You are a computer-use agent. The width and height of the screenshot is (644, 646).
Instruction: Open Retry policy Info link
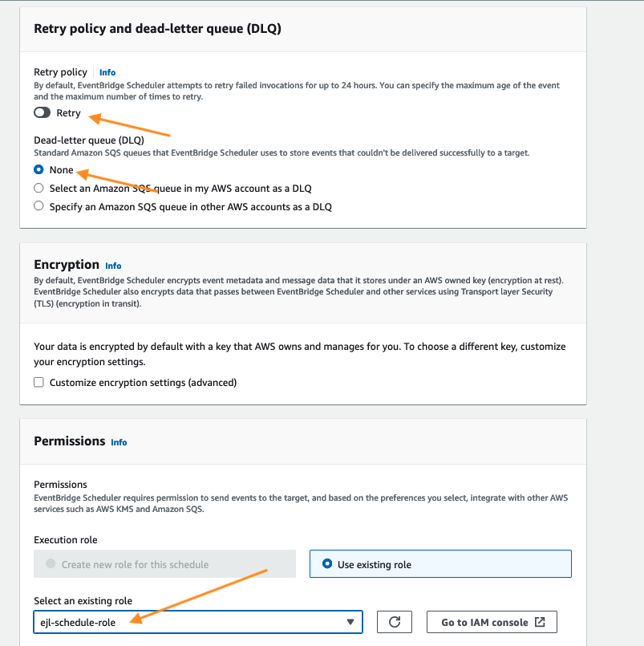[x=107, y=72]
